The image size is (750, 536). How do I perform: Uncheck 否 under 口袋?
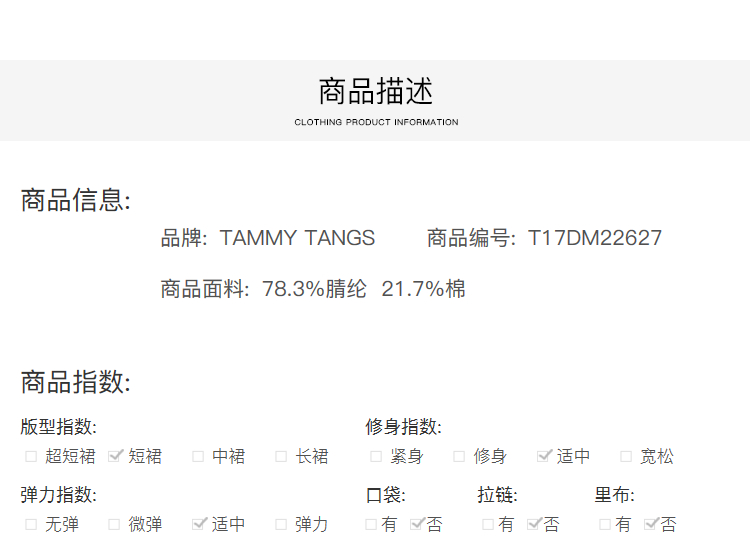point(417,524)
